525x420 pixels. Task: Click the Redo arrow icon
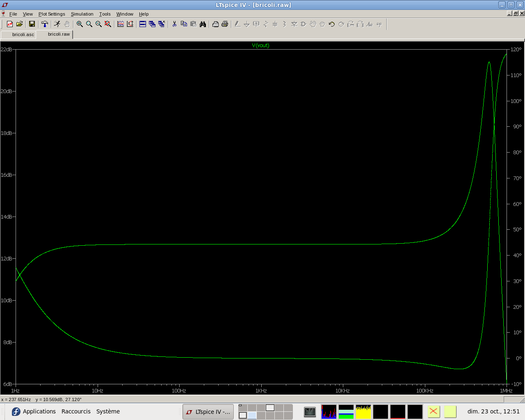click(x=341, y=24)
